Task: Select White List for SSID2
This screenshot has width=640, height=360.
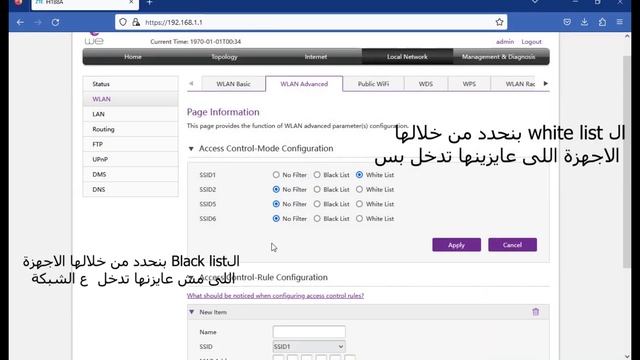Action: (x=359, y=189)
